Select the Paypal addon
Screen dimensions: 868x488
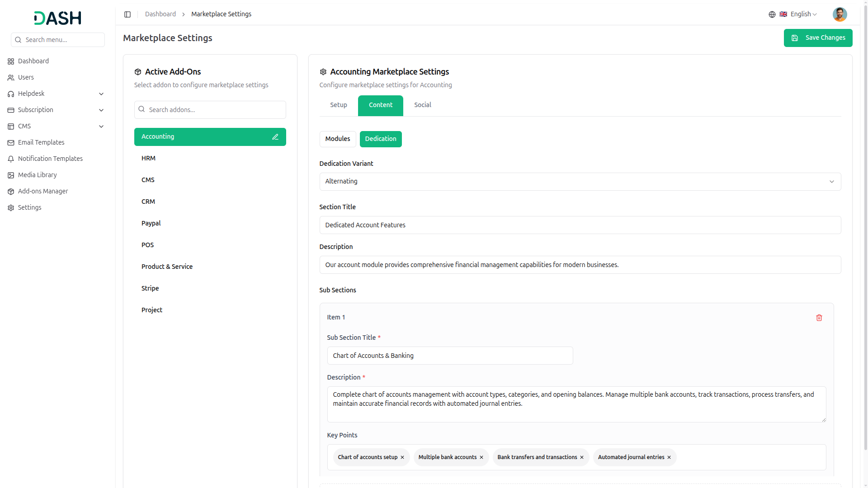click(x=210, y=224)
